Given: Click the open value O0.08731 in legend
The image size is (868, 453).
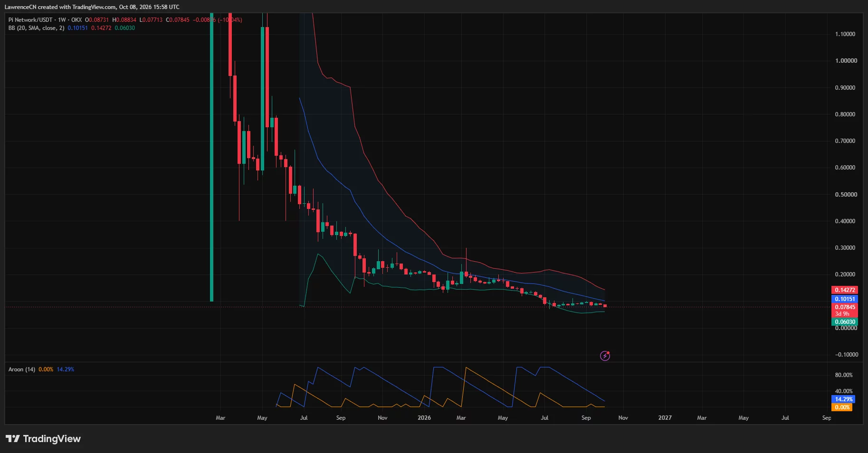Looking at the screenshot, I should coord(97,20).
